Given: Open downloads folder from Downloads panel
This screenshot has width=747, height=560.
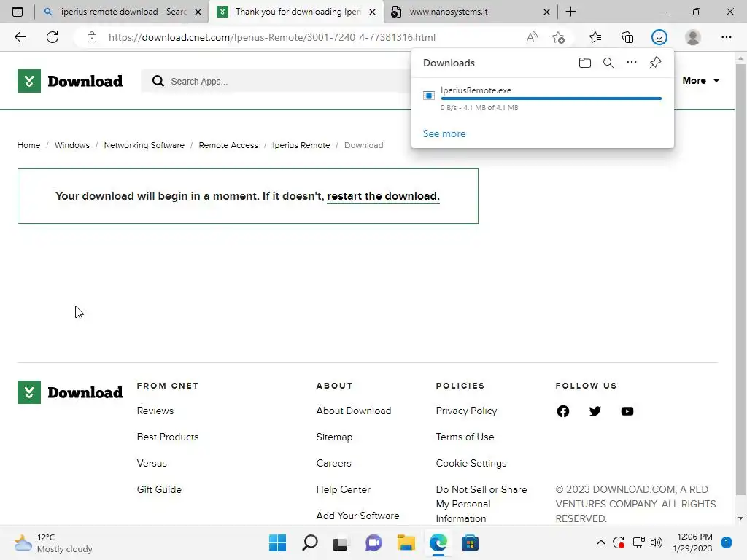Looking at the screenshot, I should coord(585,63).
